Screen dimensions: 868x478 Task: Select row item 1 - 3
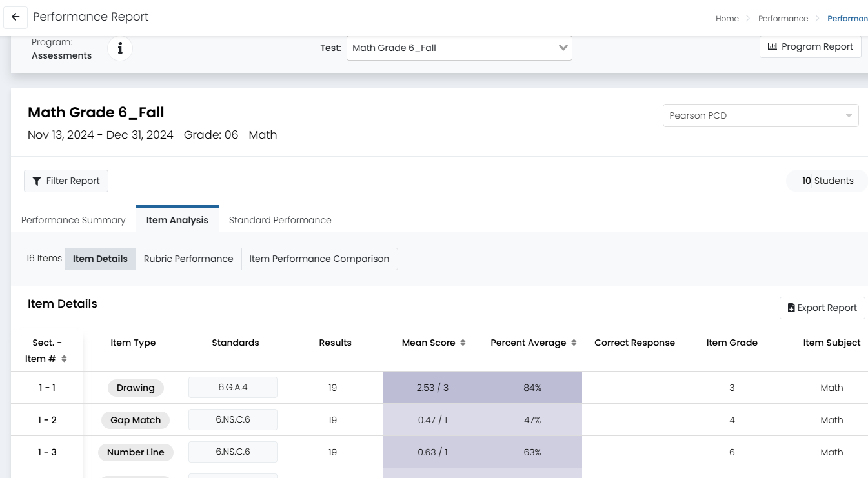[47, 452]
